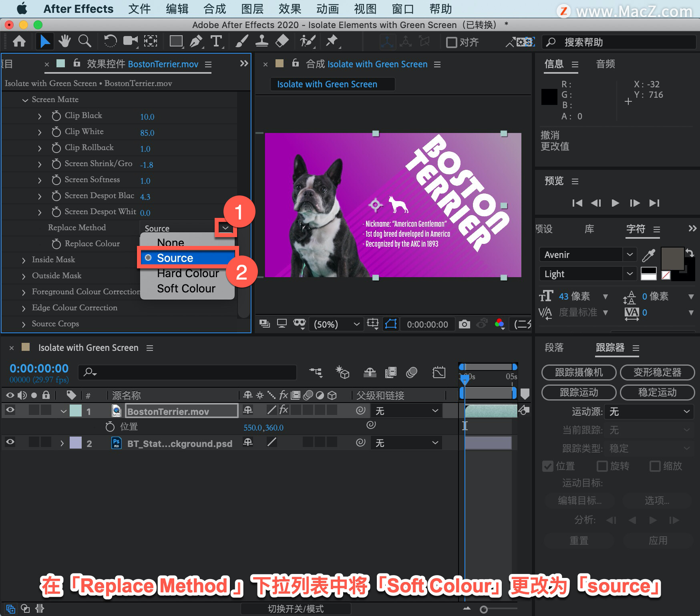This screenshot has height=616, width=700.
Task: Open the 效果 menu
Action: [290, 9]
